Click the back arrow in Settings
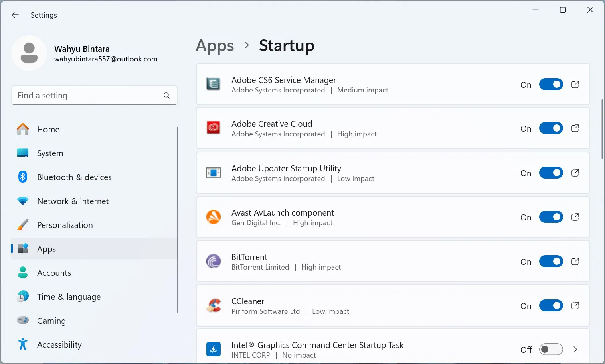Viewport: 605px width, 364px height. (15, 15)
